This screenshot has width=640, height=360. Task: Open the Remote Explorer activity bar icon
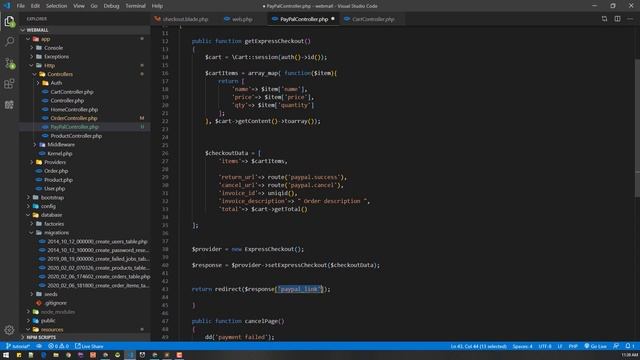coord(9,104)
